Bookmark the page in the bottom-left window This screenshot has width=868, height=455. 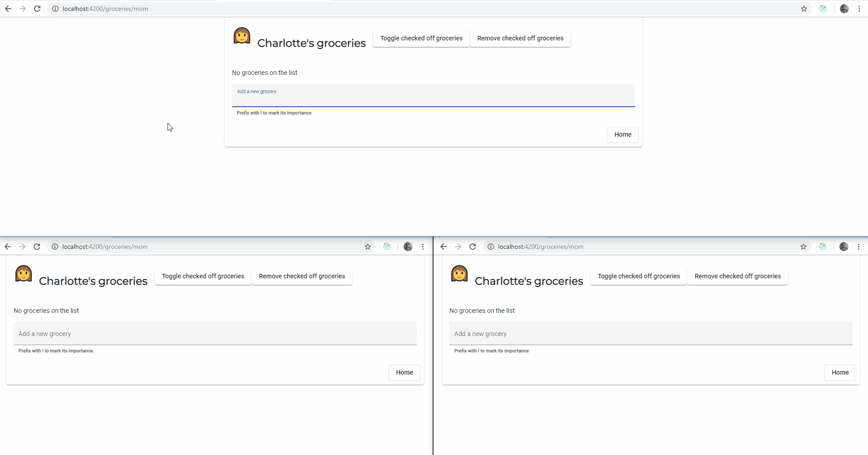click(368, 247)
